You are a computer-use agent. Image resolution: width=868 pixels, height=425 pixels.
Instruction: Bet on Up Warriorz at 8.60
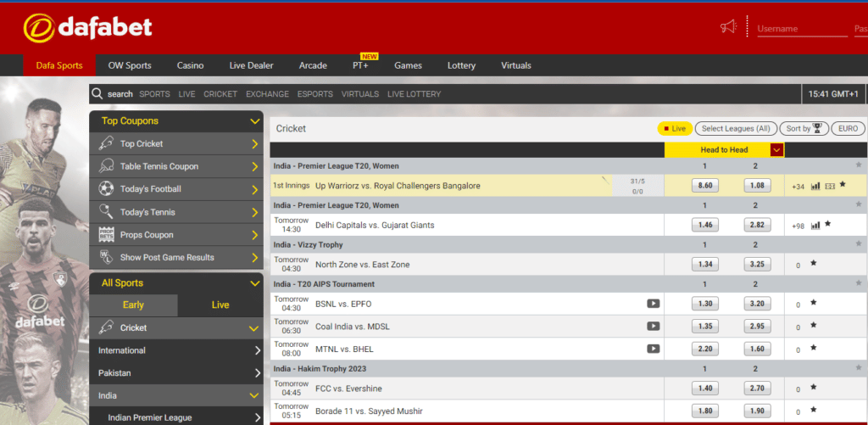(x=705, y=186)
